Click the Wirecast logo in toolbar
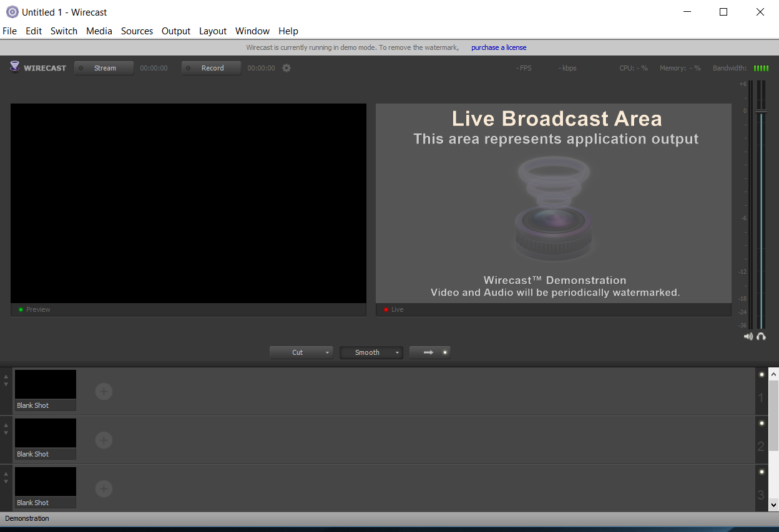Viewport: 779px width, 532px height. click(x=38, y=68)
